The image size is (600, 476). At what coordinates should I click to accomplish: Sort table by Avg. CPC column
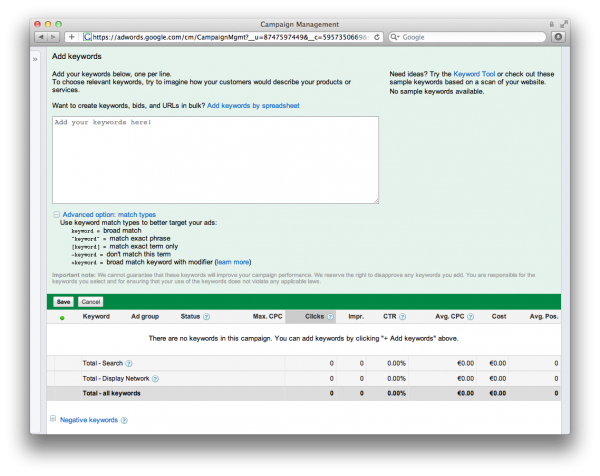(x=450, y=316)
